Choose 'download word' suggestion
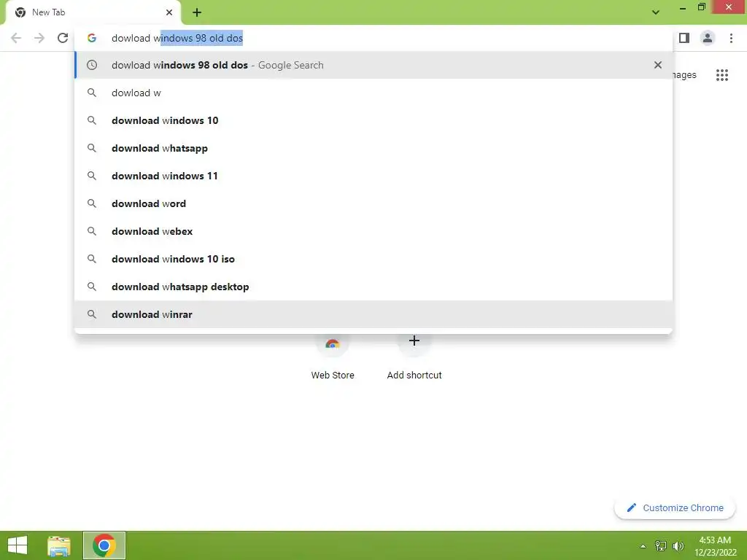The image size is (747, 560). [373, 203]
